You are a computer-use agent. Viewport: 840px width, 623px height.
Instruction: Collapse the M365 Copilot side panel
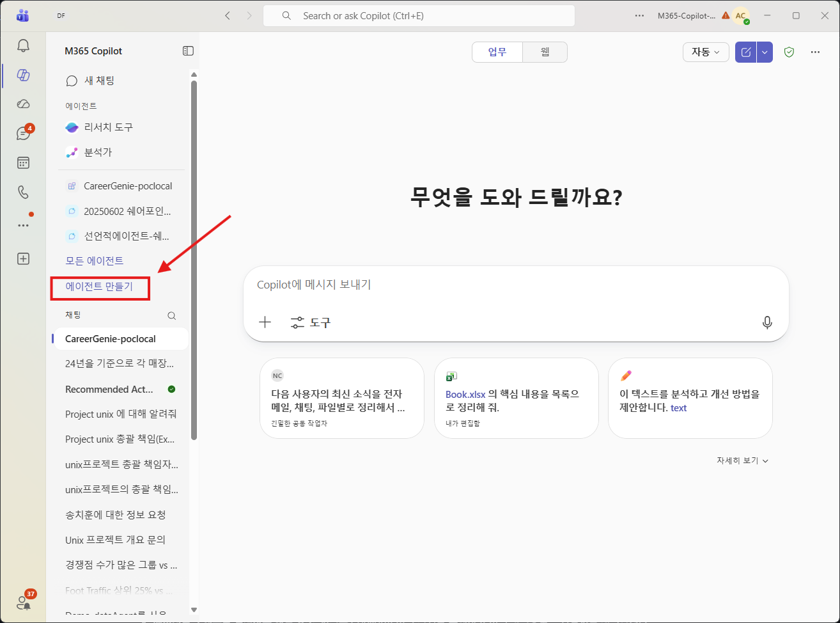(188, 51)
